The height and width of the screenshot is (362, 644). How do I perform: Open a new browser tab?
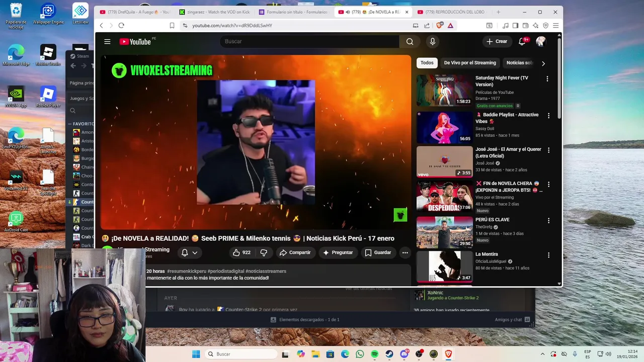[498, 12]
